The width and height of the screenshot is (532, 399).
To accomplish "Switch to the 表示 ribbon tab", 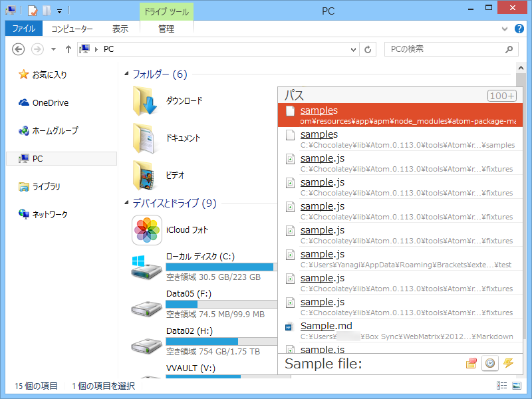I will click(x=121, y=29).
